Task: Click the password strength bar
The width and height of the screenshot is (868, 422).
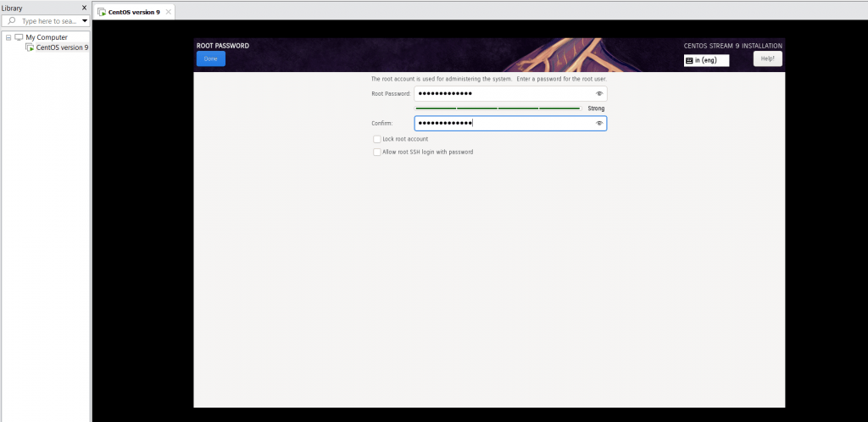Action: (x=498, y=108)
